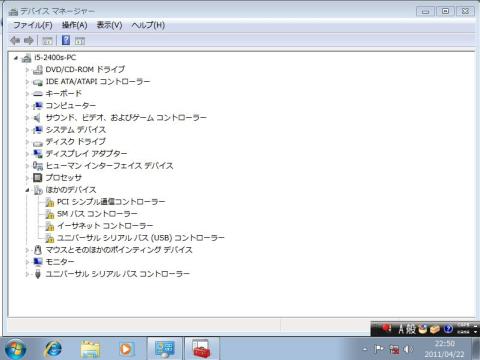This screenshot has width=480, height=360.
Task: Select ヒューマン インターフェイス デバイス label
Action: (109, 166)
